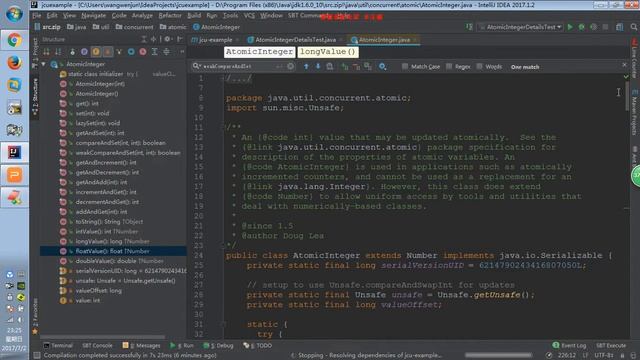
Task: Toggle Sort by Visibility in Structure
Action: 47,52
